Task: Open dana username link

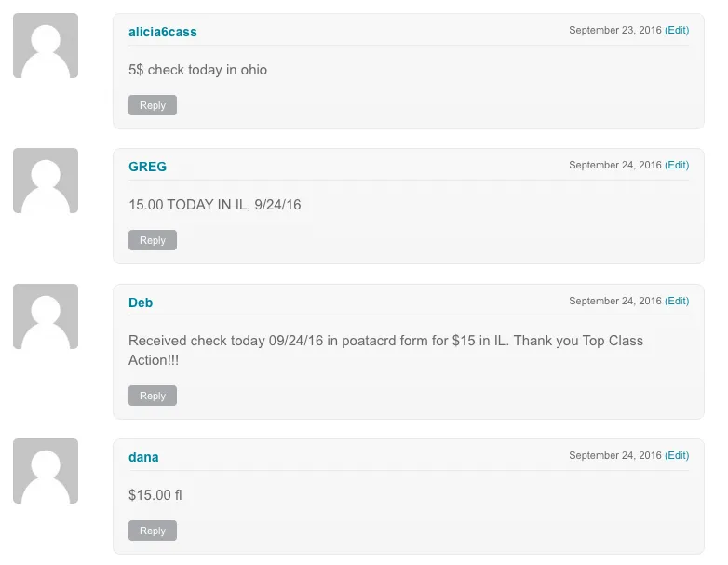Action: (x=143, y=457)
